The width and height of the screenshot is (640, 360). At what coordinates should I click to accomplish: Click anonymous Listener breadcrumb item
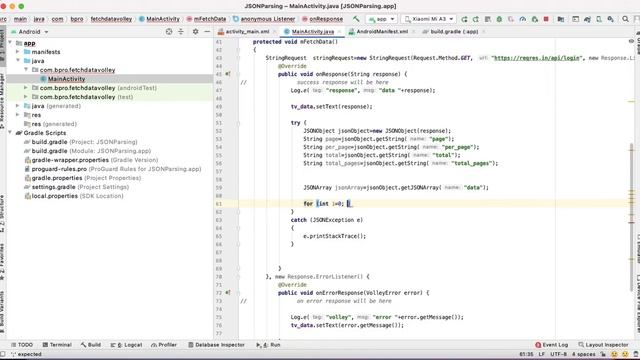[x=264, y=19]
